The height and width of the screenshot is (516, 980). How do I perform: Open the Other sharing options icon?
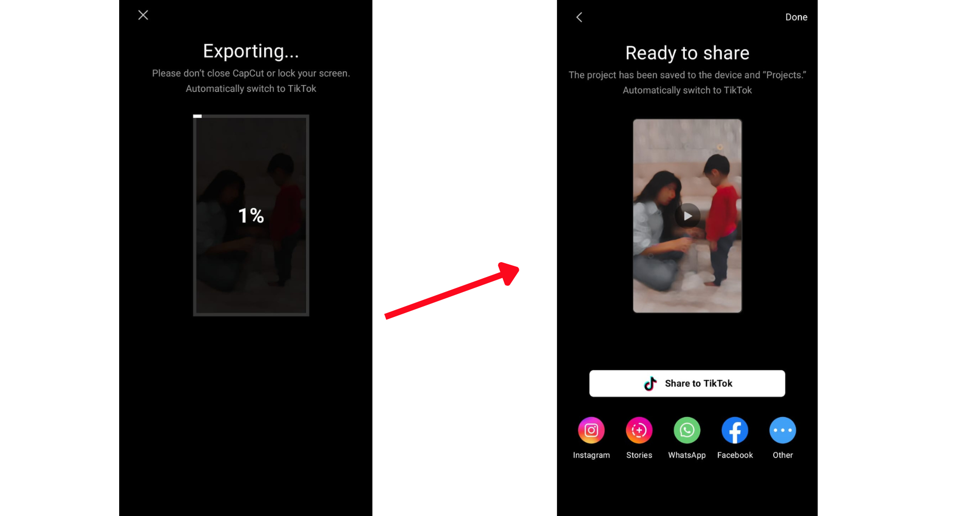(x=782, y=430)
